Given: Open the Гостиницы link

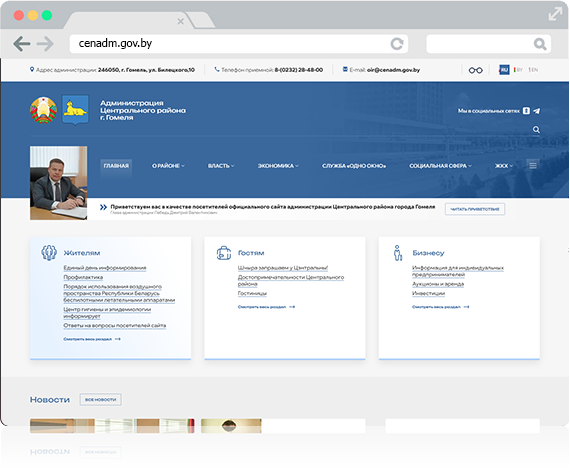Looking at the screenshot, I should [x=252, y=293].
